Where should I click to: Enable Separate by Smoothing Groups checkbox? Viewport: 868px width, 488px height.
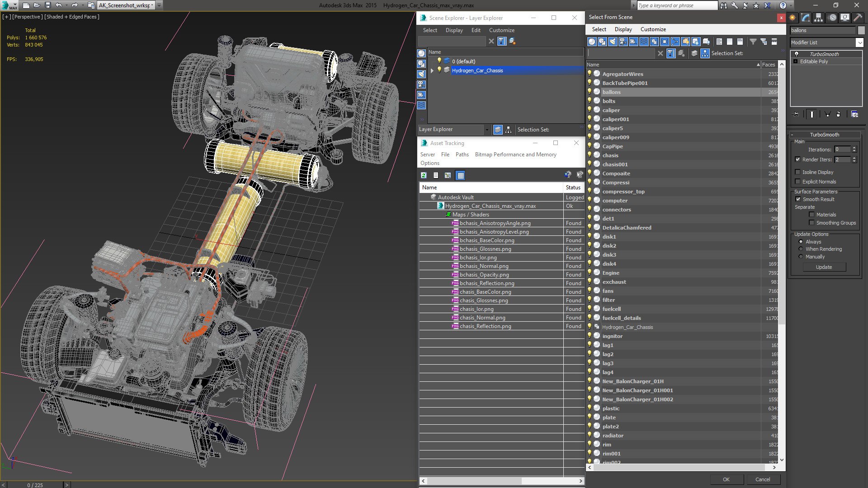(x=811, y=223)
